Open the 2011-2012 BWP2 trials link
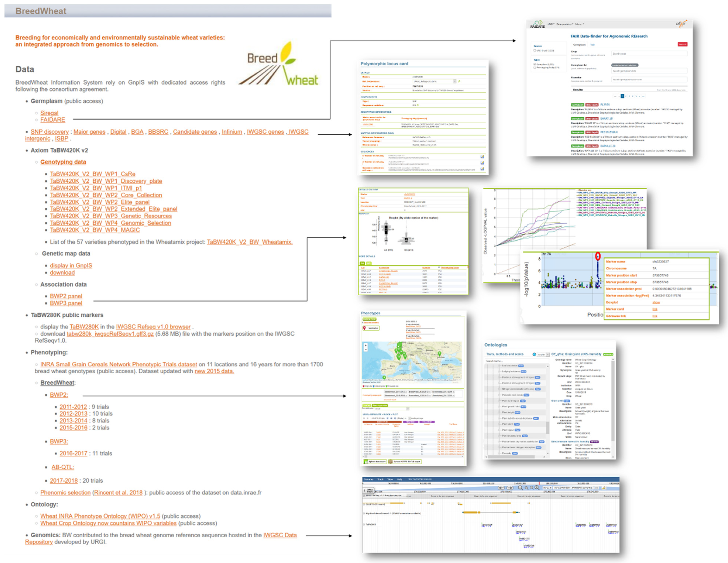728x563 pixels. click(x=73, y=407)
